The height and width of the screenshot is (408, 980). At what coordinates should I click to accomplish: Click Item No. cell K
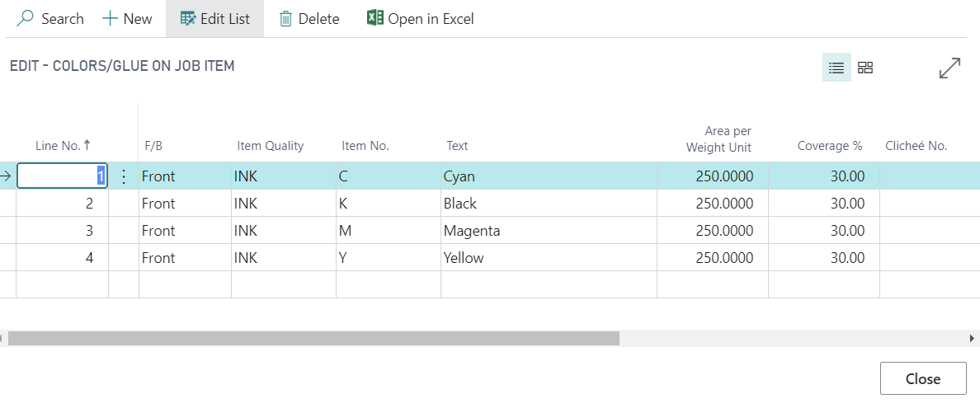[389, 203]
